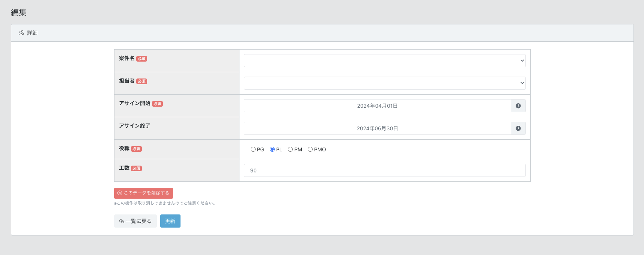
Task: Click the 必須 badge next to 工数
Action: 136,169
